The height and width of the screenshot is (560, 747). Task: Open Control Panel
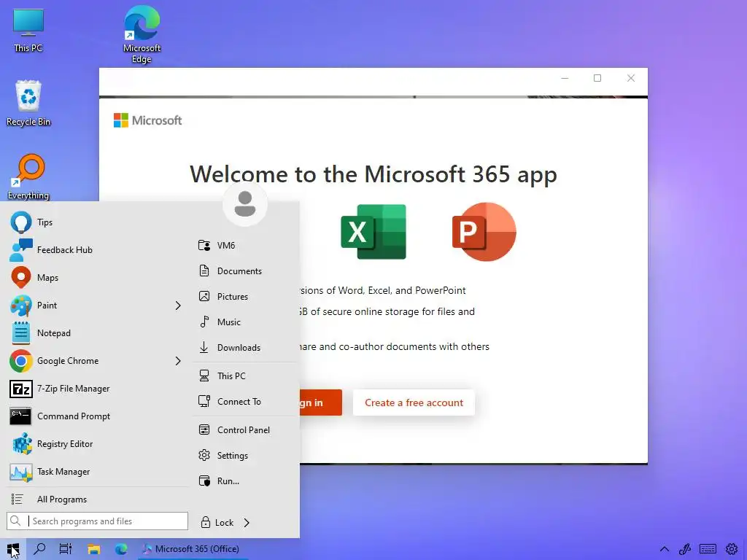[245, 430]
